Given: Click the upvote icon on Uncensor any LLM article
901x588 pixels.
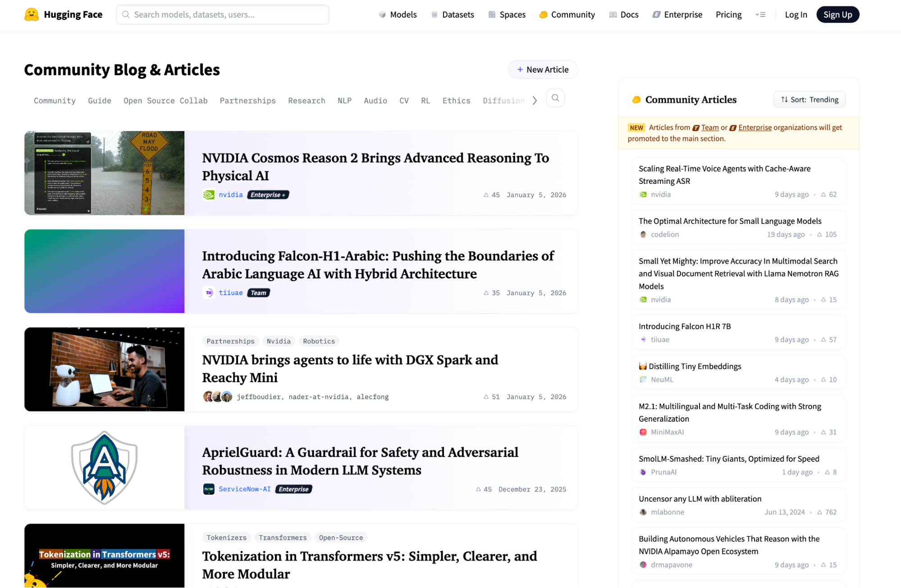Looking at the screenshot, I should [819, 512].
